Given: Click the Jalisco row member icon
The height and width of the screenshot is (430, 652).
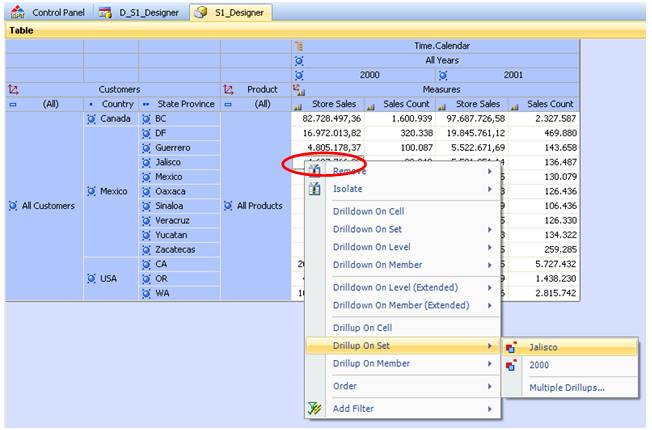Looking at the screenshot, I should pyautogui.click(x=146, y=163).
